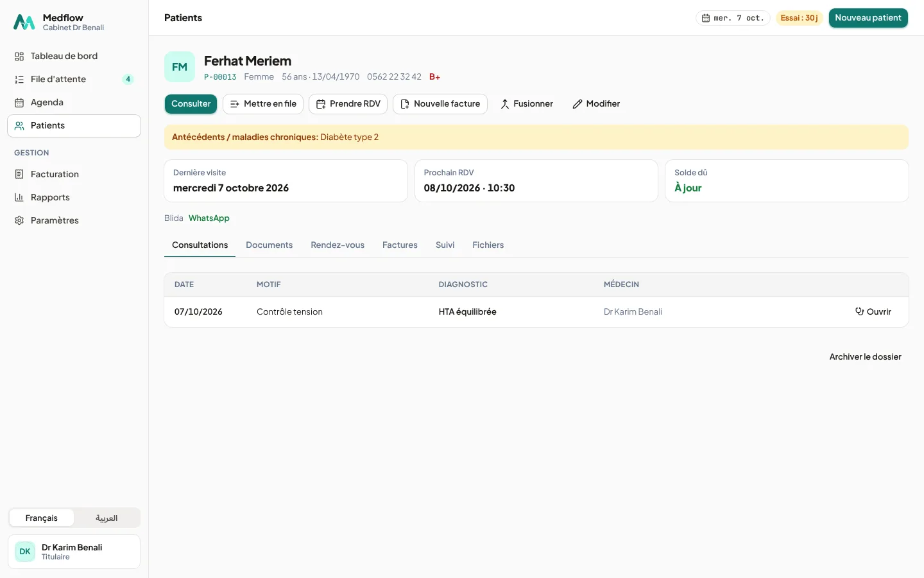Switch language to العربية
924x578 pixels.
click(107, 518)
